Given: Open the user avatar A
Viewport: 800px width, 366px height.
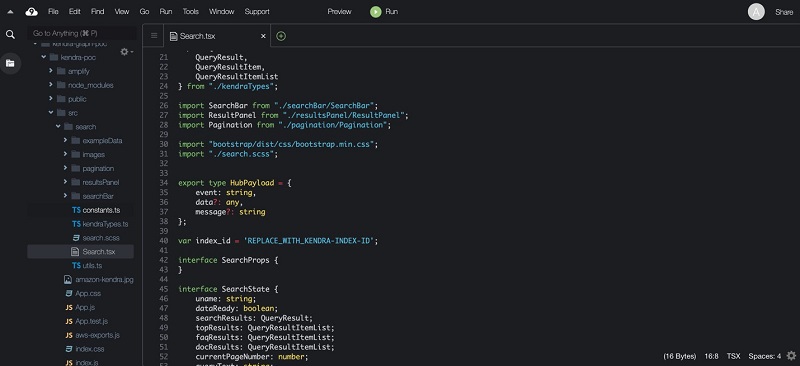Looking at the screenshot, I should click(x=756, y=12).
